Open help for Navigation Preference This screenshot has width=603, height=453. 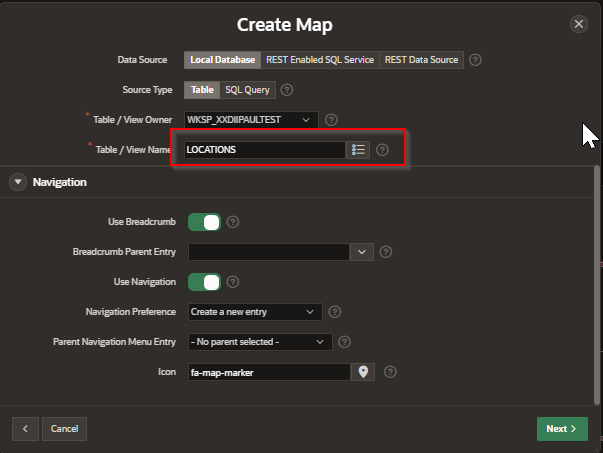click(335, 312)
